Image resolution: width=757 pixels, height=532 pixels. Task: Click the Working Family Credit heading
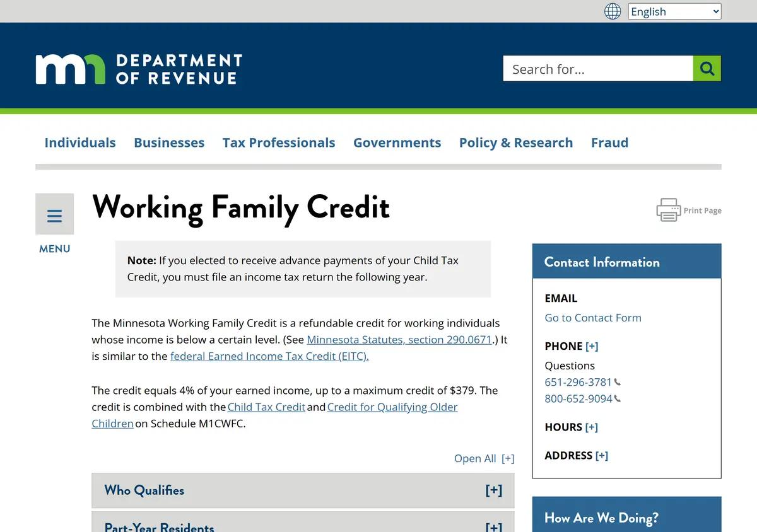[x=241, y=207]
